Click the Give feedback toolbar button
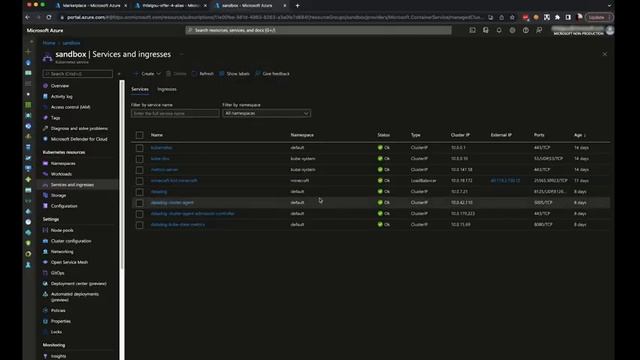The width and height of the screenshot is (640, 360). click(x=272, y=73)
